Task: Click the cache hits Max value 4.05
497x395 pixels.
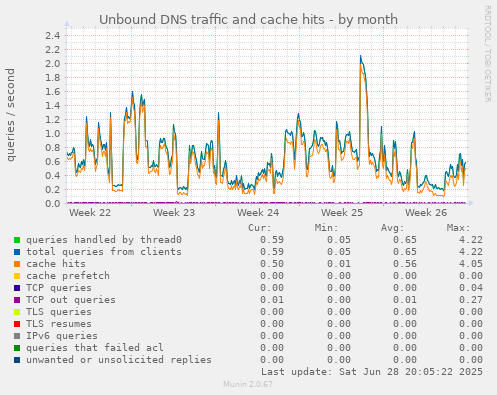Action: [471, 264]
